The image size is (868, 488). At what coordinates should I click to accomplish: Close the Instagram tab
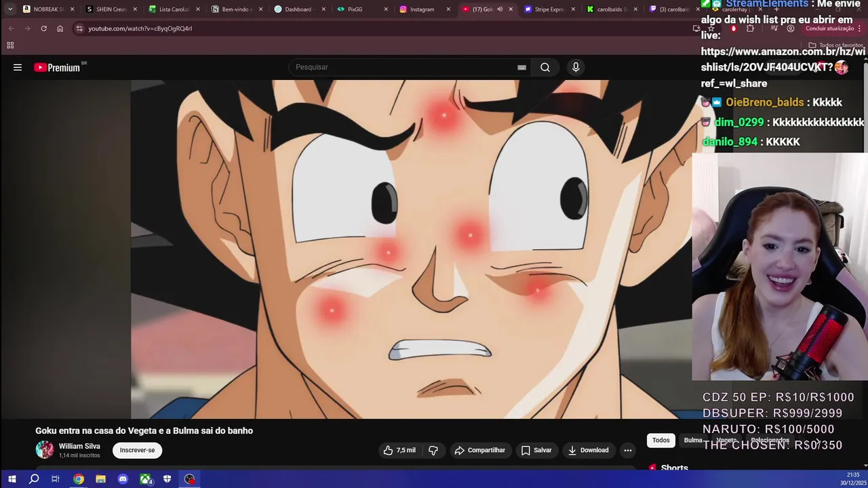coord(449,9)
